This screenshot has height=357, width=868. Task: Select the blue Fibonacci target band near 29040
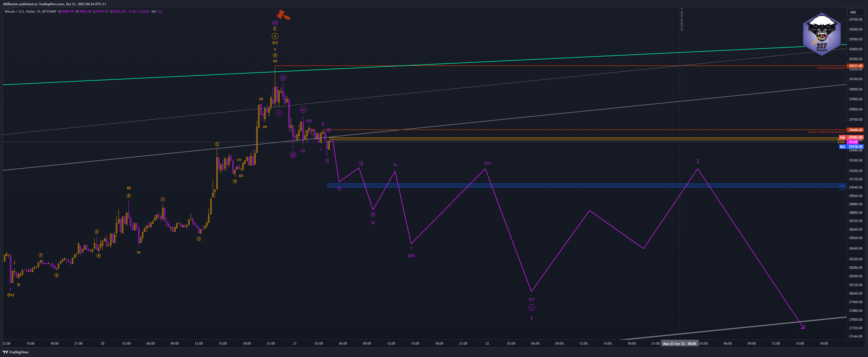click(x=586, y=186)
